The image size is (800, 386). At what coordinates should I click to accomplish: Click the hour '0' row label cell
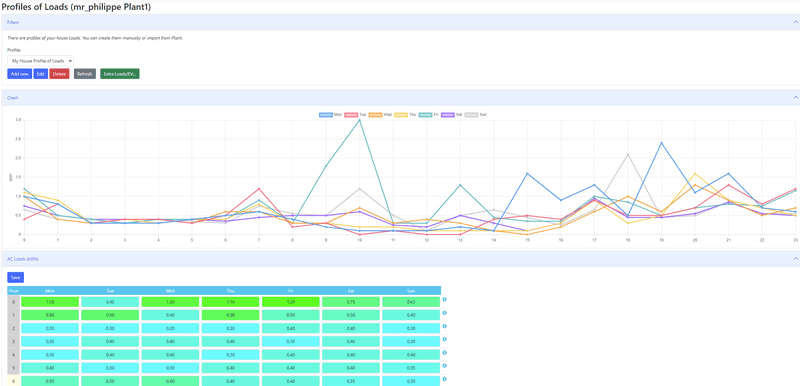click(14, 302)
